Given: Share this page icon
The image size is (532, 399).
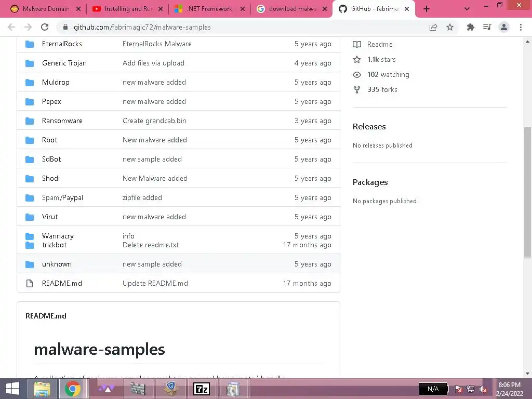Looking at the screenshot, I should tap(433, 27).
